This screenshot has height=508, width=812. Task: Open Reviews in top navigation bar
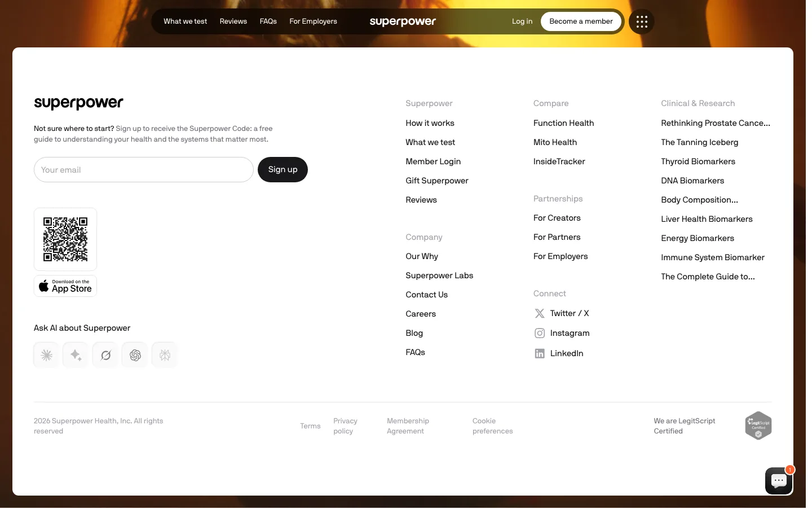(x=233, y=21)
